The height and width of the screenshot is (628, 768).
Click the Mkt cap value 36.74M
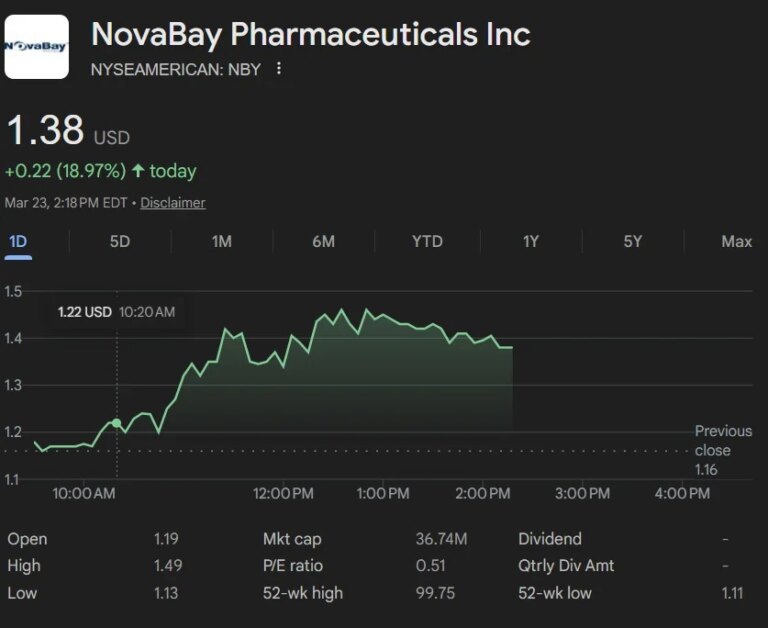(441, 539)
